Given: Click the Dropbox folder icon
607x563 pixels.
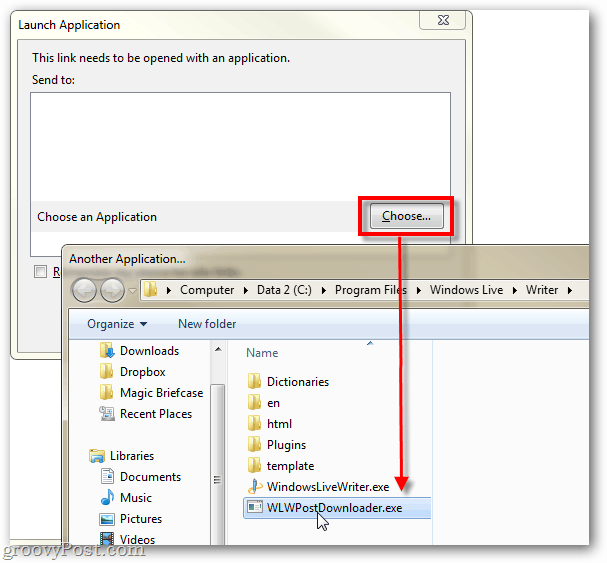Looking at the screenshot, I should (x=106, y=371).
